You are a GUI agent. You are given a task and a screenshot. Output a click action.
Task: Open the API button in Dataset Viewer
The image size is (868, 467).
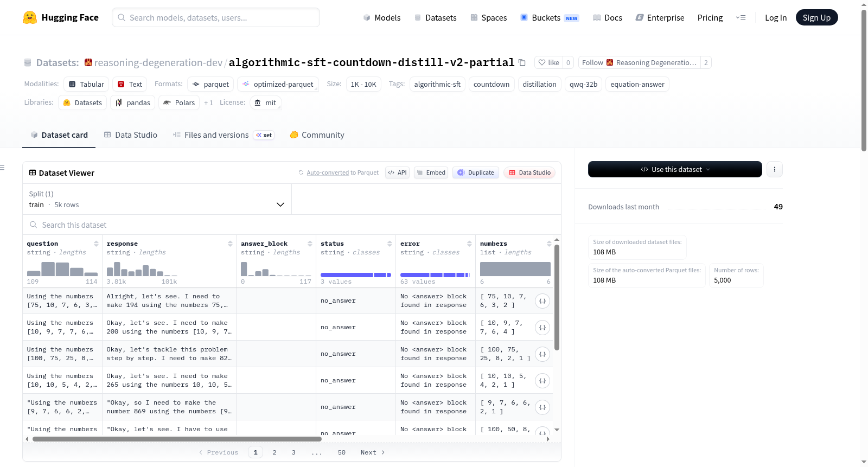(x=397, y=172)
